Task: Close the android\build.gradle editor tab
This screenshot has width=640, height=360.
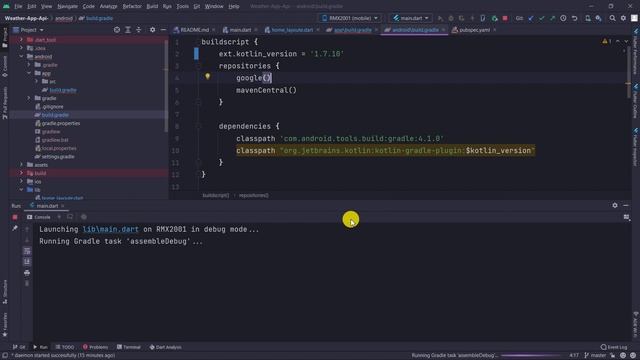Action: [x=443, y=30]
